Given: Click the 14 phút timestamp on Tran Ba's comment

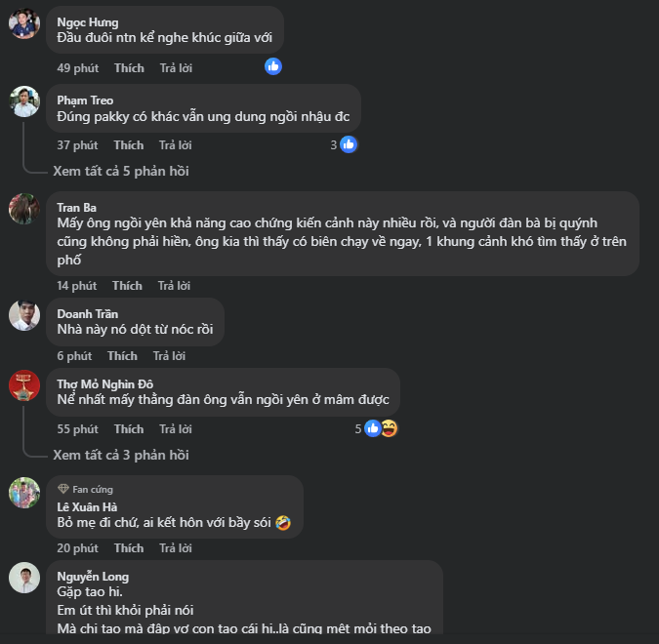Looking at the screenshot, I should point(76,286).
